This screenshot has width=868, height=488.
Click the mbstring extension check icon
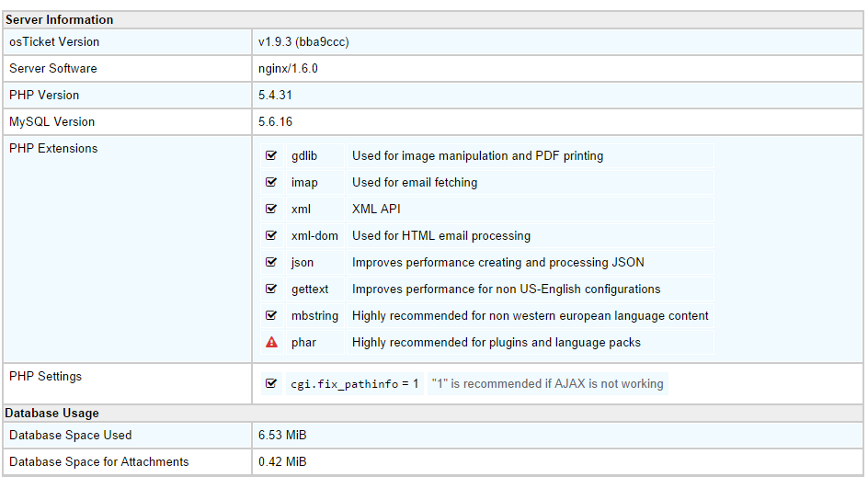[x=271, y=316]
